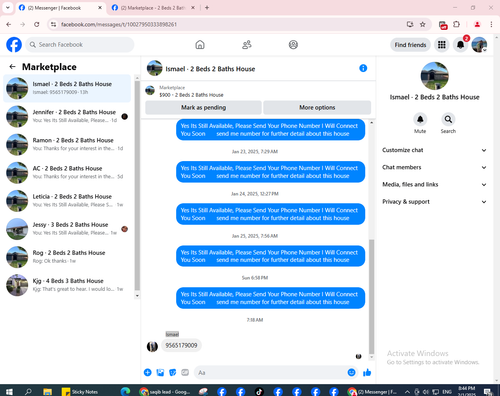Switch to the Marketplace browser tab

tap(153, 8)
